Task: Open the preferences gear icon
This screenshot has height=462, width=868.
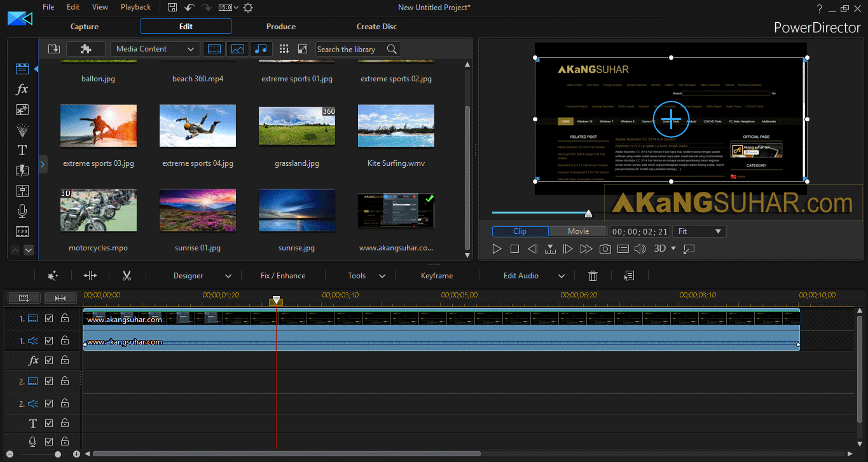Action: (x=248, y=8)
